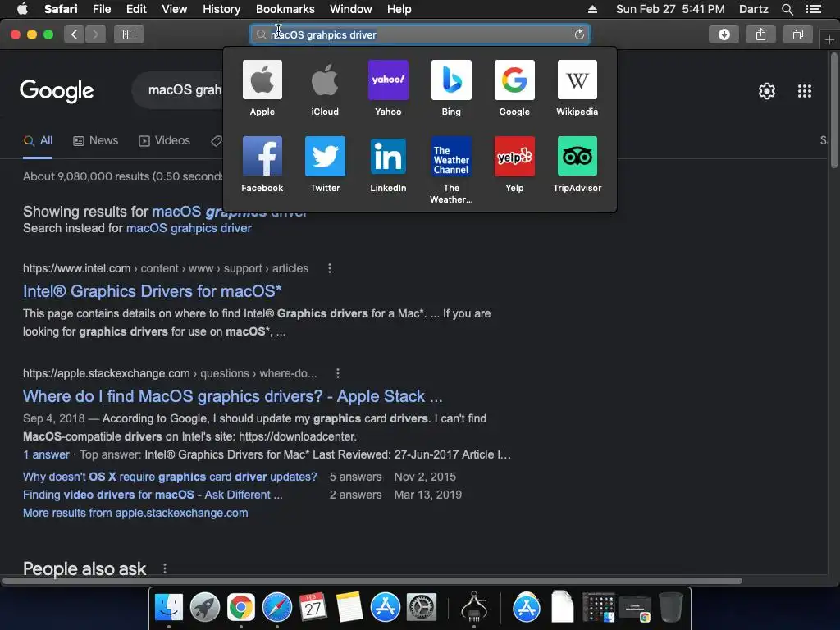This screenshot has width=840, height=630.
Task: Open the Yahoo favorite tile
Action: pyautogui.click(x=388, y=80)
